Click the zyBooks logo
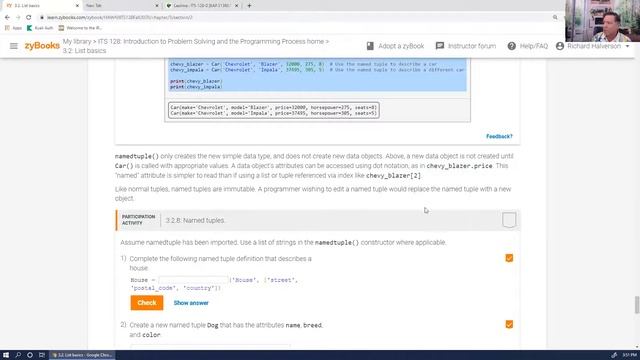 pyautogui.click(x=42, y=46)
